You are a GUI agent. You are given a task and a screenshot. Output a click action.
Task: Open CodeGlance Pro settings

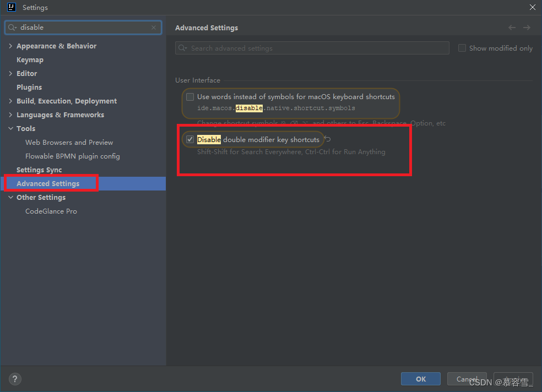tap(51, 211)
